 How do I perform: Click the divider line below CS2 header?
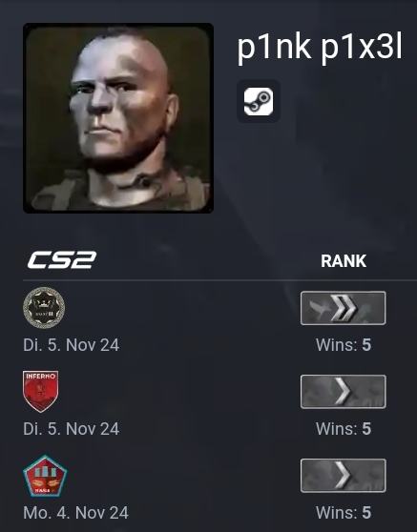(x=219, y=280)
